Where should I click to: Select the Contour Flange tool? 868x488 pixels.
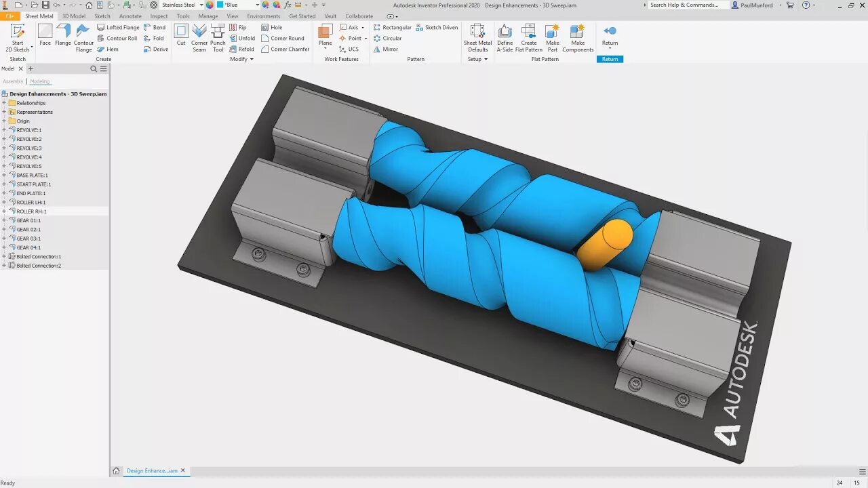coord(83,38)
